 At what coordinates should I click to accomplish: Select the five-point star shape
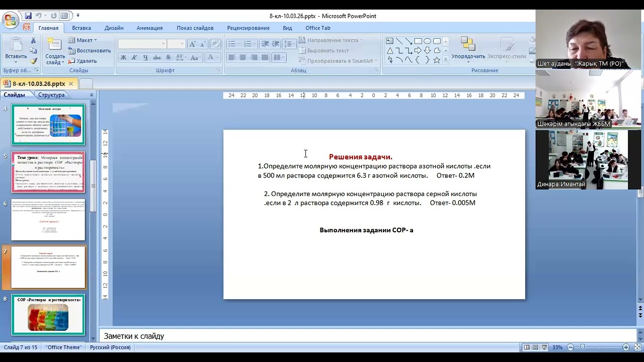[x=437, y=60]
